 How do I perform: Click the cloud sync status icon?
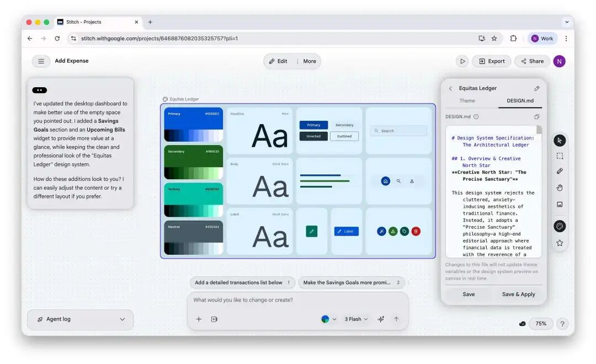tap(522, 324)
